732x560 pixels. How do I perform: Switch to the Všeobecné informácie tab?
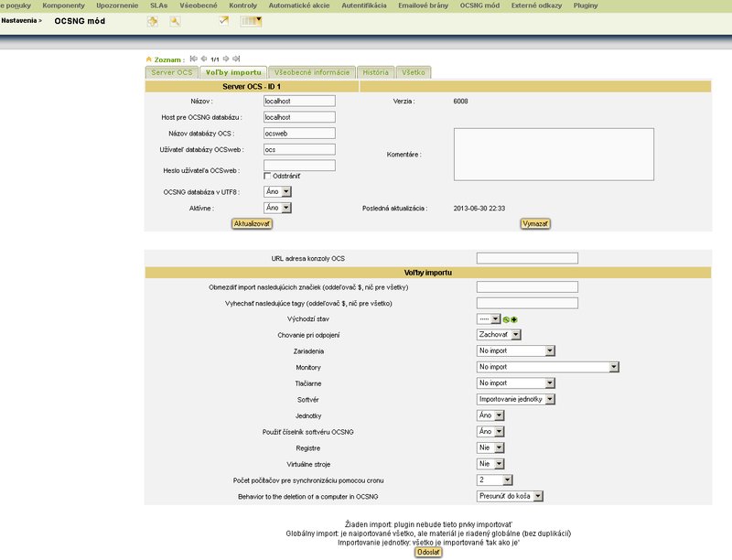[312, 72]
